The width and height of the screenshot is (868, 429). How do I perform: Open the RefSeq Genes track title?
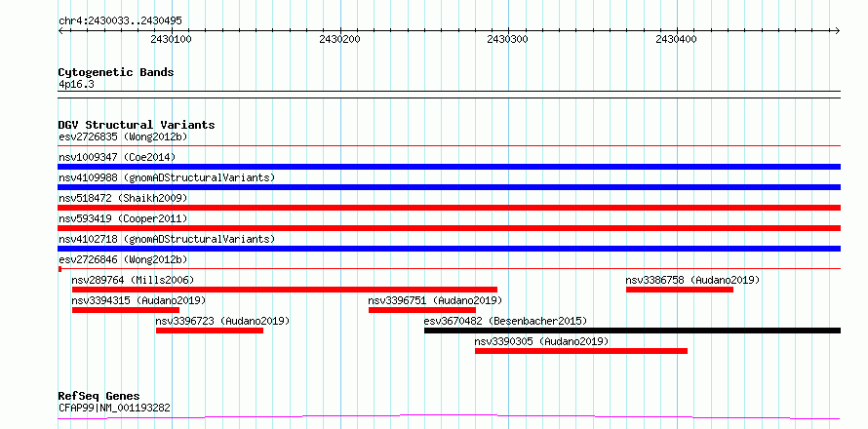tap(99, 397)
